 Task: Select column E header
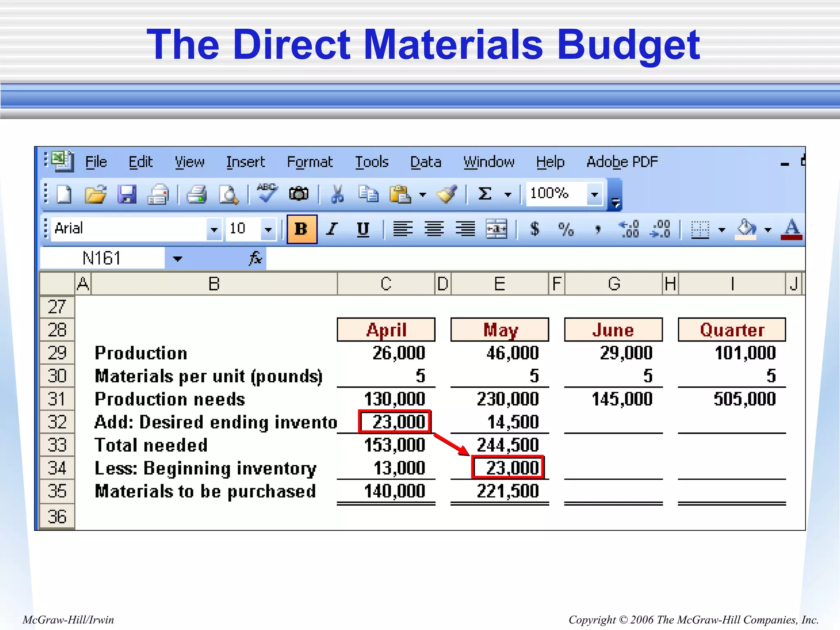tap(500, 283)
